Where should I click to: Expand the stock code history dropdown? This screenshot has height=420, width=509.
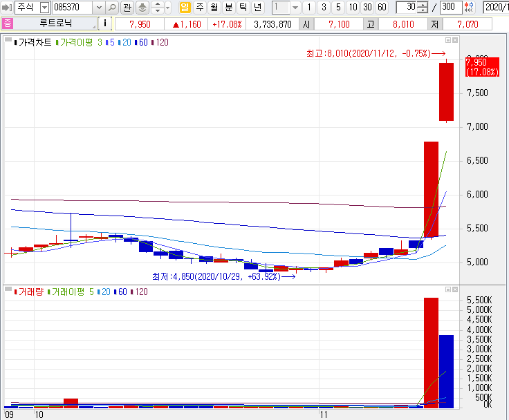click(99, 8)
